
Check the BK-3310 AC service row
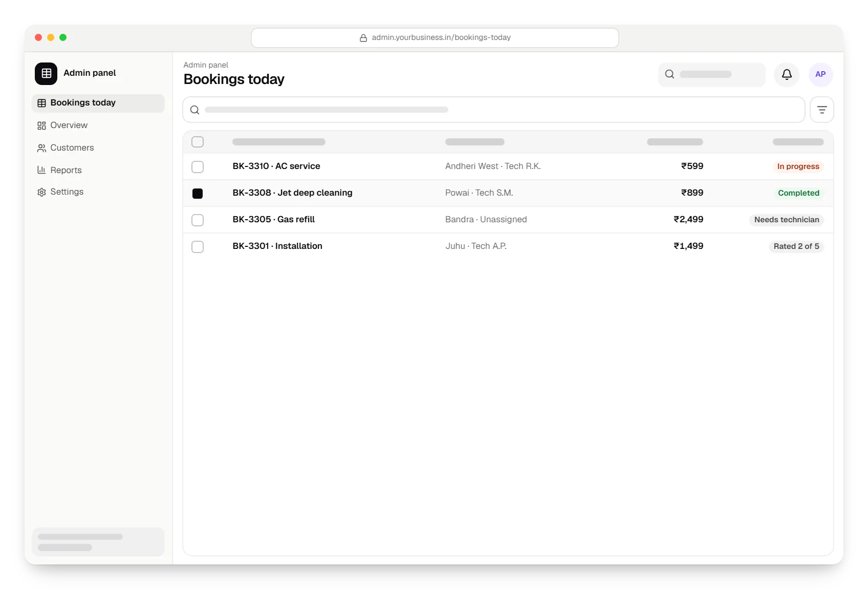coord(198,166)
